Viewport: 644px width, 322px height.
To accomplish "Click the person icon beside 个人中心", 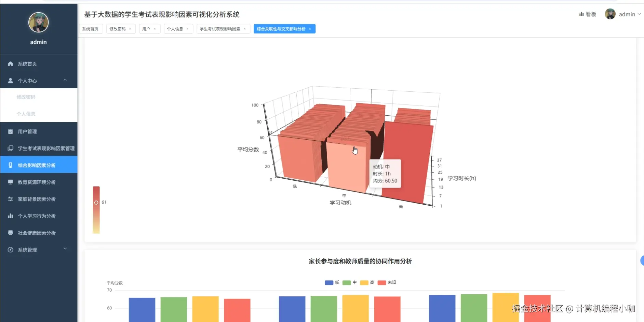I will (x=11, y=80).
